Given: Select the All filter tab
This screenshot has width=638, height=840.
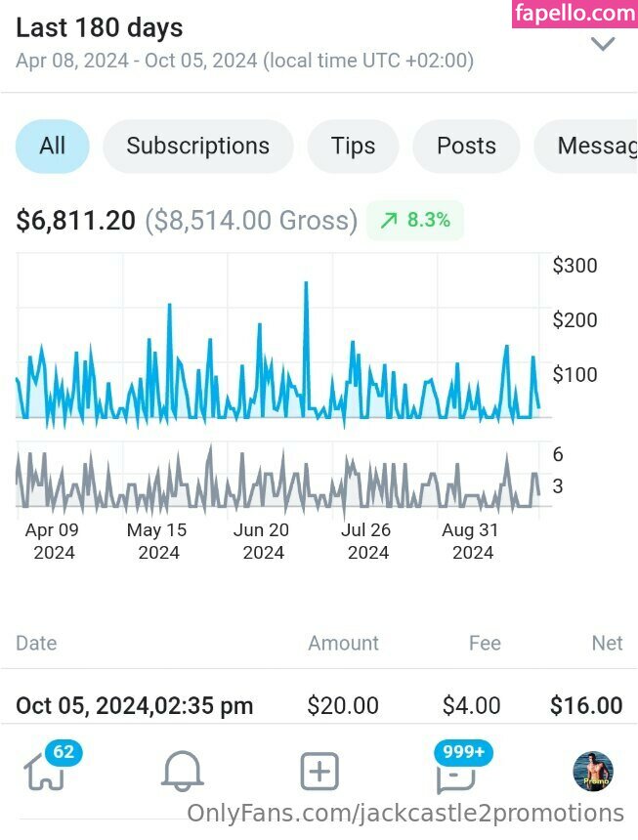Looking at the screenshot, I should point(52,147).
